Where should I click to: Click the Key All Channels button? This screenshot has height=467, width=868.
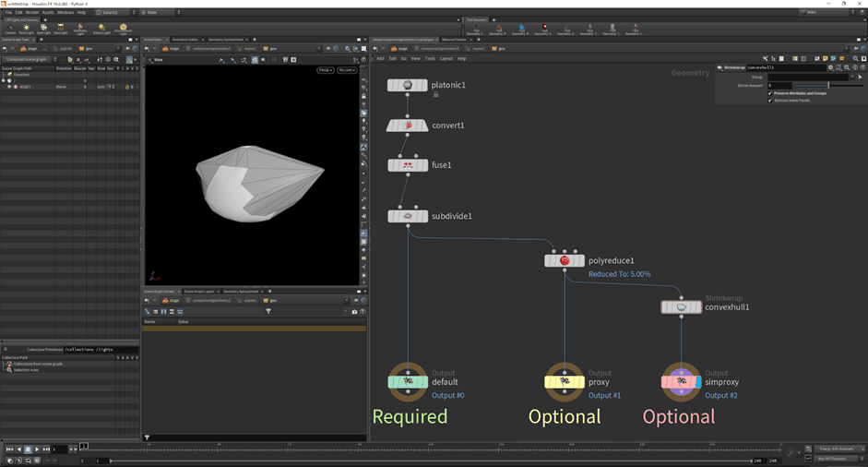[834, 459]
